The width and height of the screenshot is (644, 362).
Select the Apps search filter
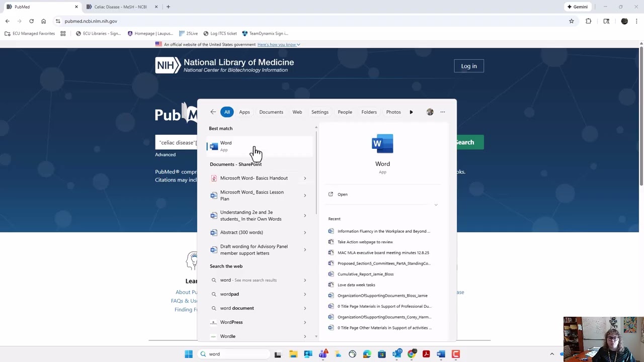click(245, 112)
